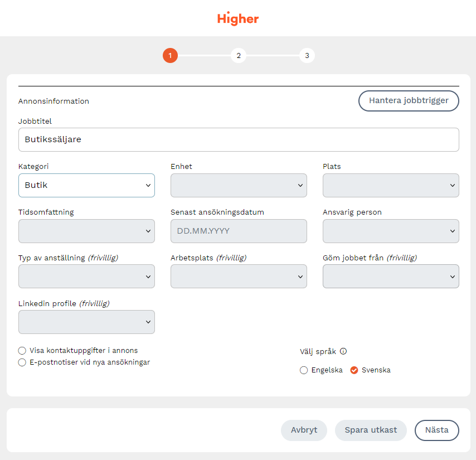Open the Ansvarig person dropdown
The image size is (476, 460).
[x=391, y=231]
